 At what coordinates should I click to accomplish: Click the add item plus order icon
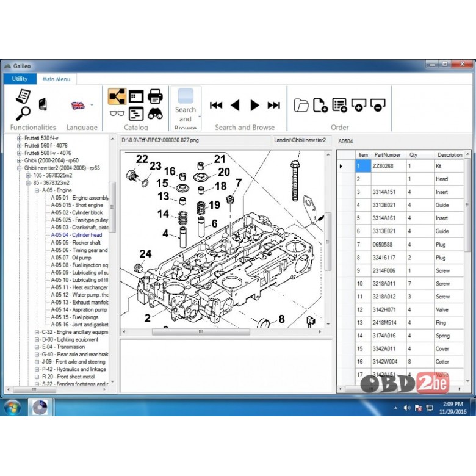click(358, 105)
